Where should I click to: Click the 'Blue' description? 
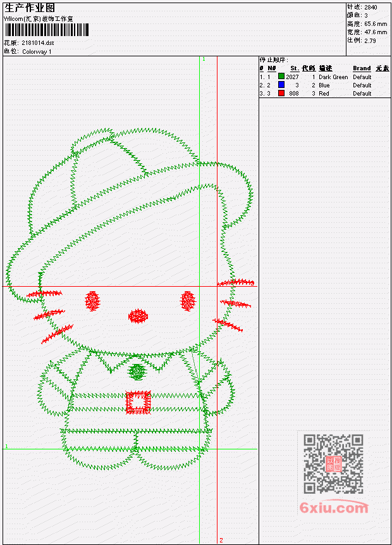coord(324,85)
